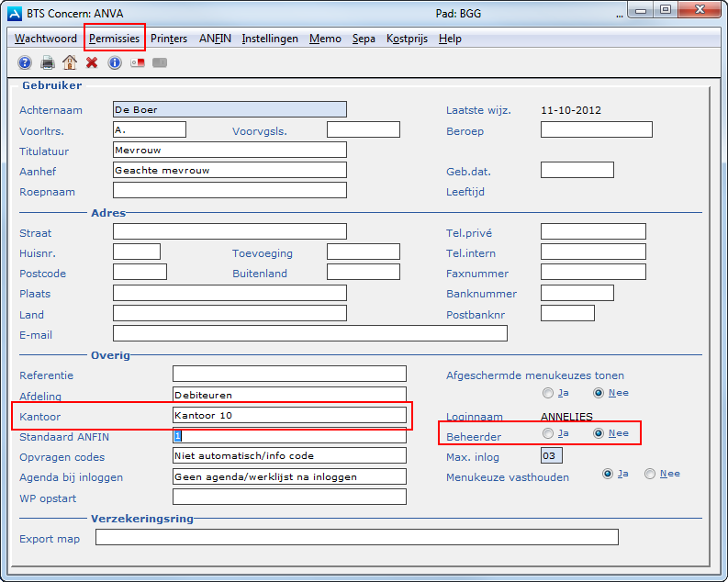Click the greyed-out toolbar icon
728x582 pixels.
[160, 62]
